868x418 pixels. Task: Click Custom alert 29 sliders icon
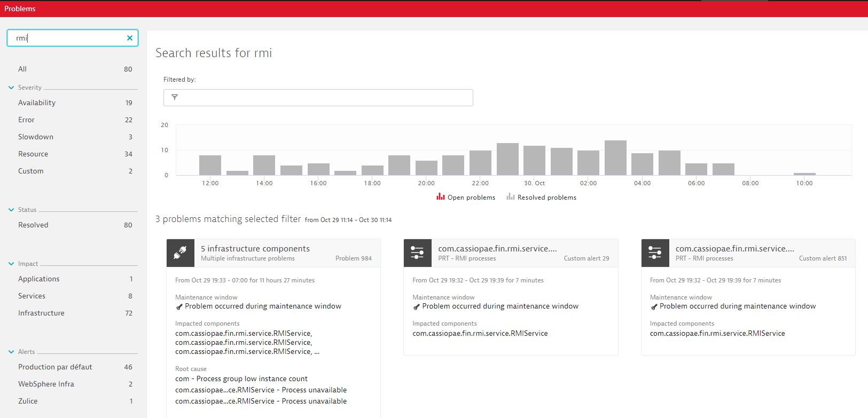point(417,253)
